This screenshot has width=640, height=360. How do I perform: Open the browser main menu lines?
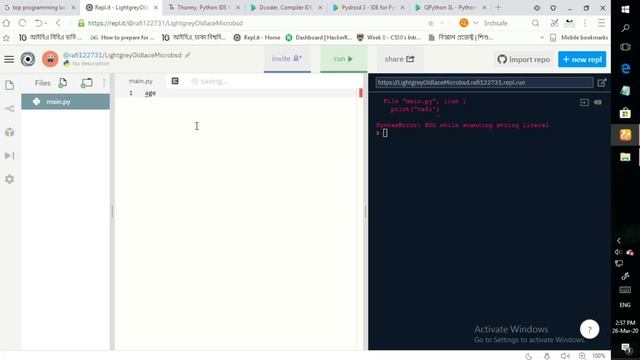click(x=601, y=23)
